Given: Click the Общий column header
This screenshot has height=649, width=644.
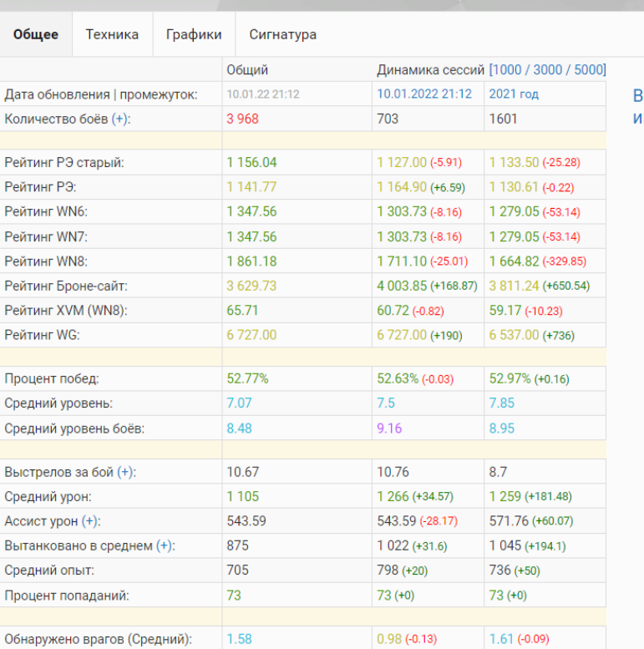Looking at the screenshot, I should (x=247, y=70).
